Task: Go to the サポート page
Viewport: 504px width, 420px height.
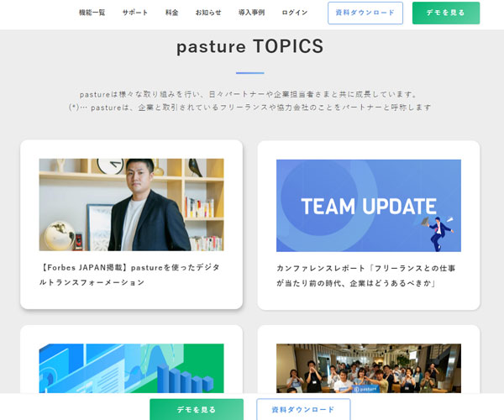Action: (134, 13)
